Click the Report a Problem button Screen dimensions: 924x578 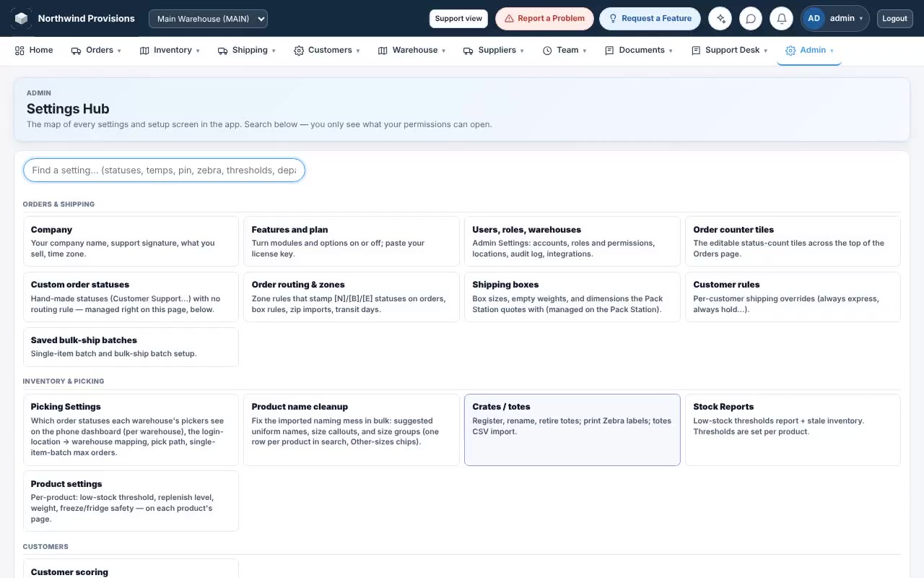point(544,19)
